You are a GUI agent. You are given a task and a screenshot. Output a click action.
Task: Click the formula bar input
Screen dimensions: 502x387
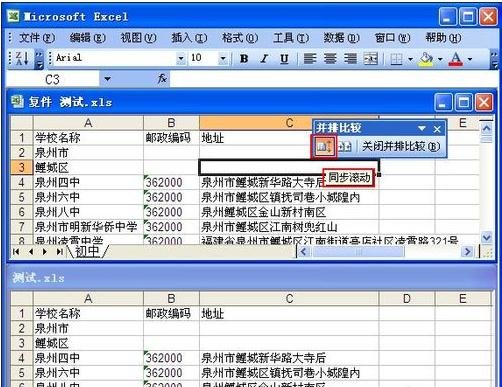[x=333, y=79]
